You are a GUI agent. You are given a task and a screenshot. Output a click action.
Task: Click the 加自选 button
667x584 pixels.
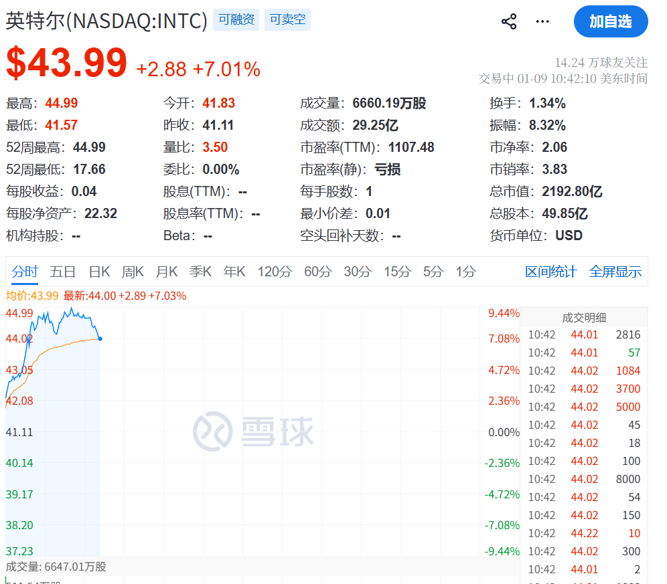pyautogui.click(x=610, y=21)
